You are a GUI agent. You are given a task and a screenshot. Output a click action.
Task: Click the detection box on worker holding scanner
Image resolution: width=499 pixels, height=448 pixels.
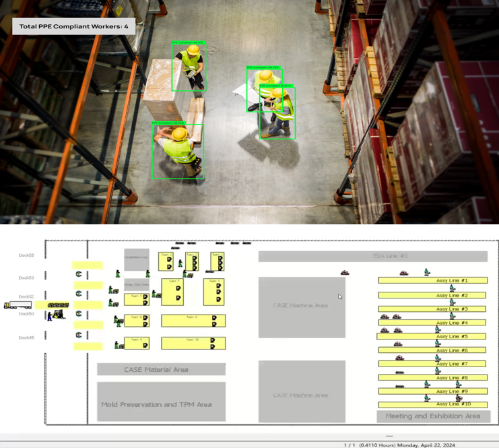point(189,67)
